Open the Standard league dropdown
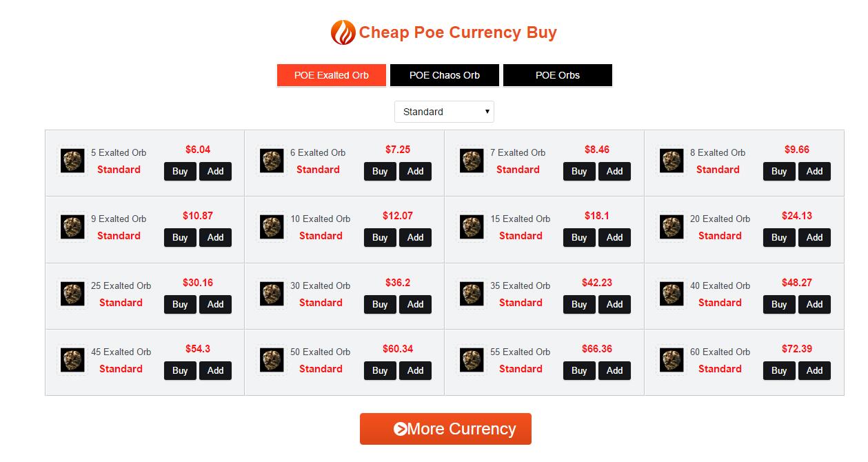This screenshot has height=462, width=868. click(x=444, y=112)
